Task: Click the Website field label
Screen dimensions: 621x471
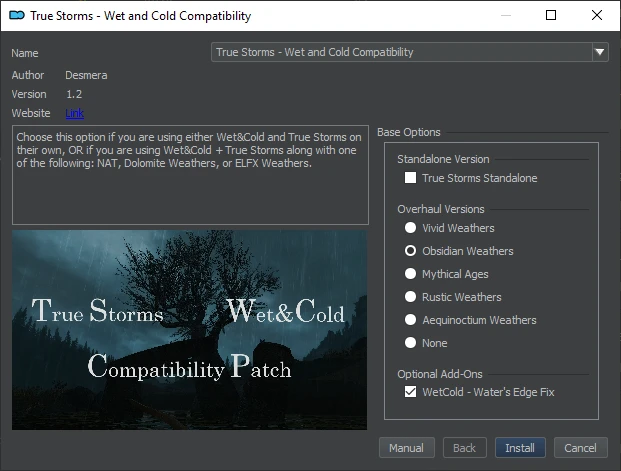Action: (x=31, y=113)
